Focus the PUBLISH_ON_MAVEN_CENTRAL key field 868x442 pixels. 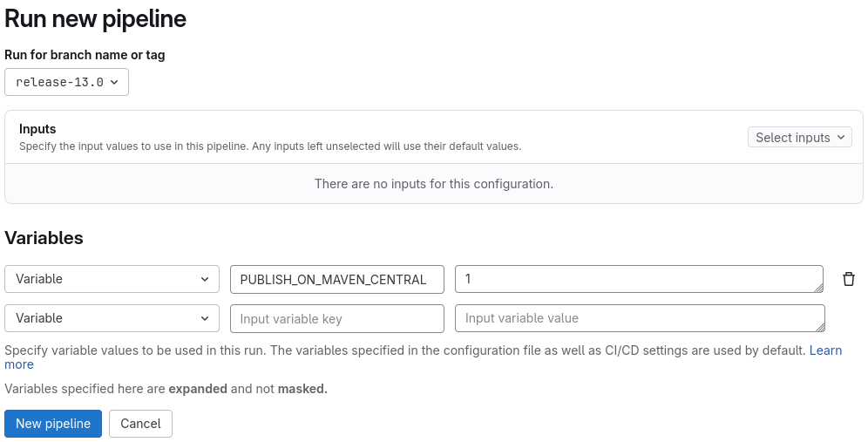336,279
